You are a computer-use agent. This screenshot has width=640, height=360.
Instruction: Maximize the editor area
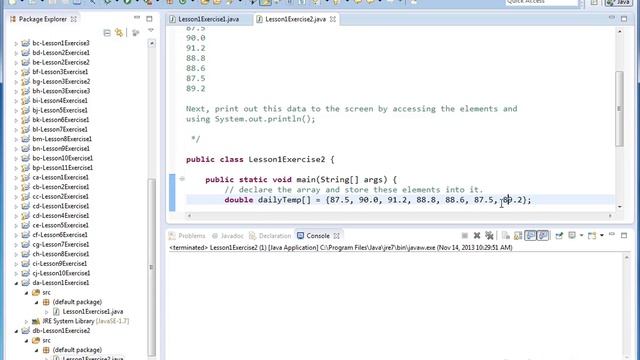pos(624,19)
